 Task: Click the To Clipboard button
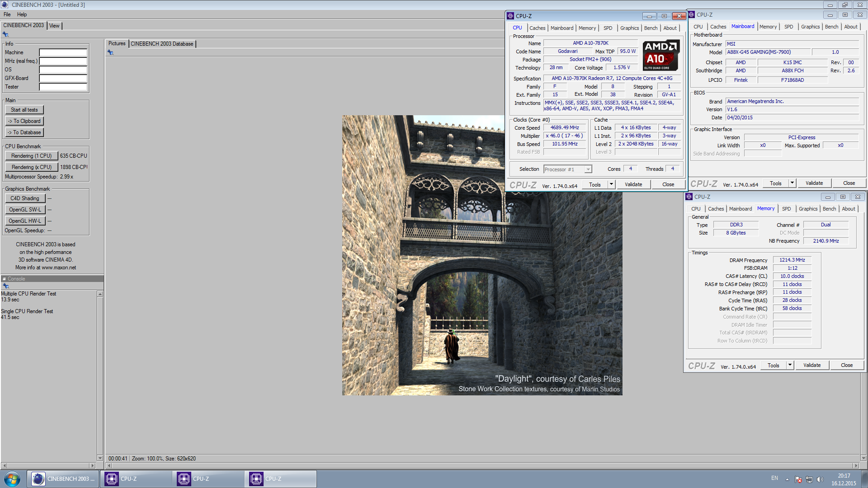[x=24, y=121]
